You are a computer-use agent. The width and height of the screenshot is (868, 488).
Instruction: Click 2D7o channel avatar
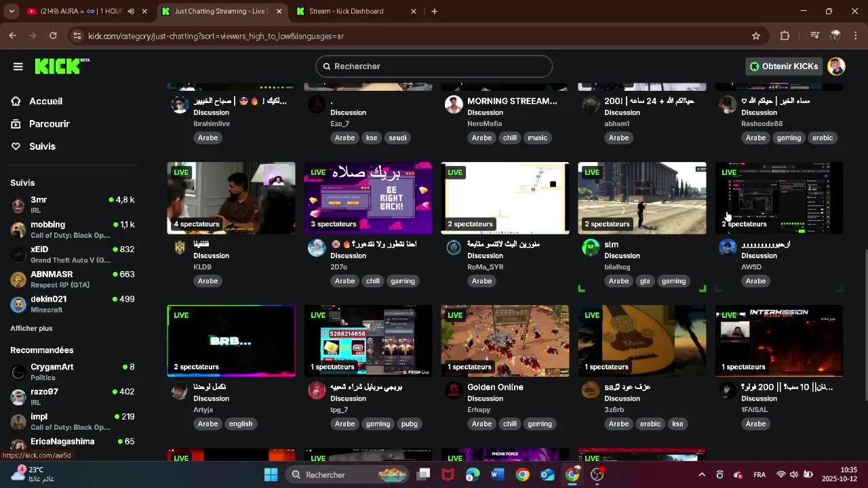(317, 247)
